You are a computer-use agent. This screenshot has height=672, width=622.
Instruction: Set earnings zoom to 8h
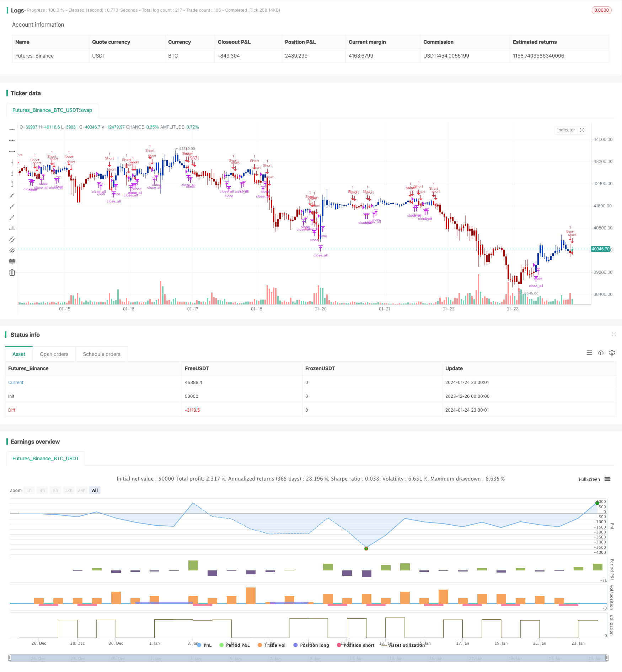click(55, 490)
